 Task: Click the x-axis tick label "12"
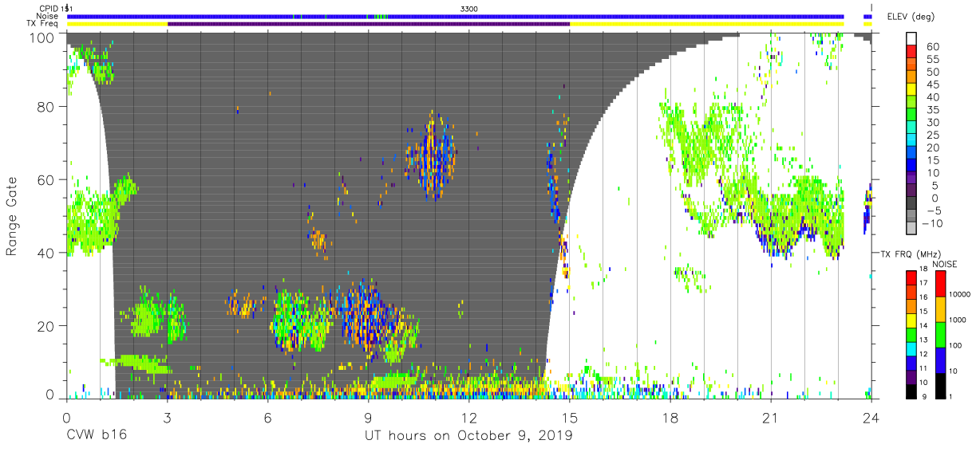click(469, 417)
